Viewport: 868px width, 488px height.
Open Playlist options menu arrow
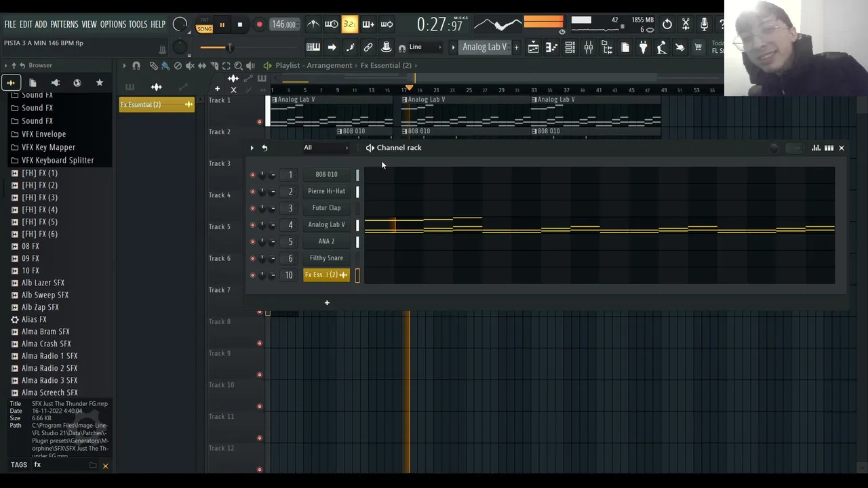tap(124, 66)
